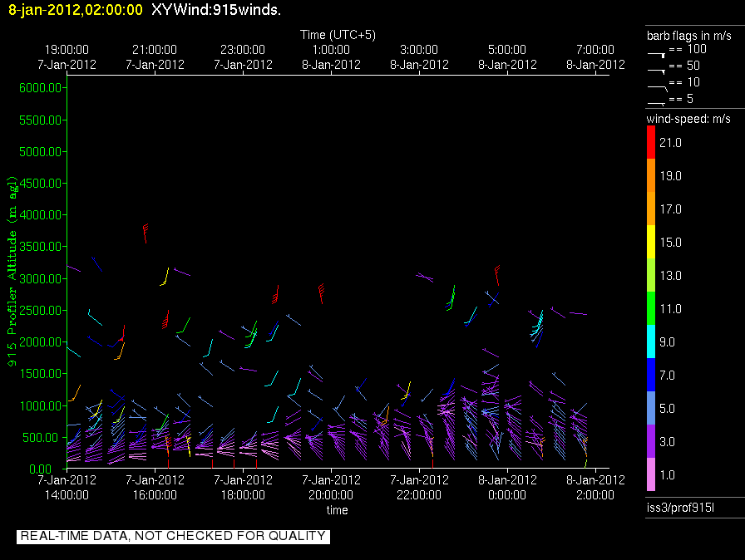Click the 0.00 altitude tick label
Viewport: 745px width, 560px height.
pos(41,469)
